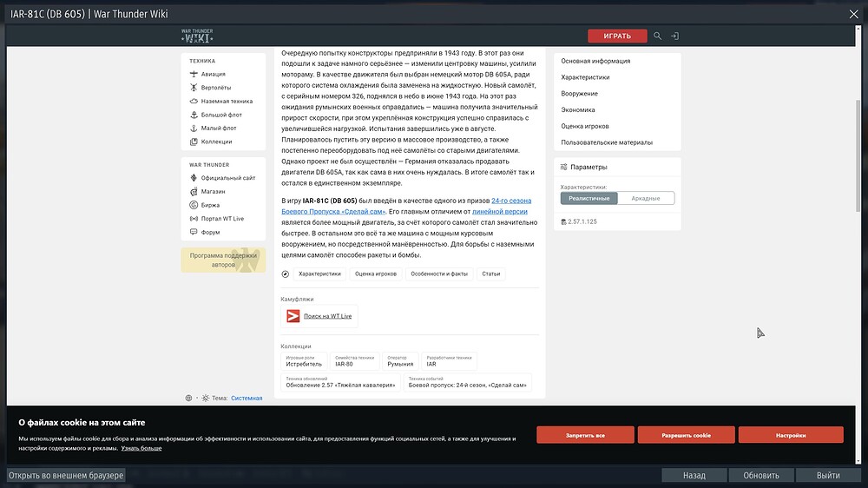This screenshot has height=488, width=868.
Task: Jump to Основная информация section
Action: [x=595, y=61]
